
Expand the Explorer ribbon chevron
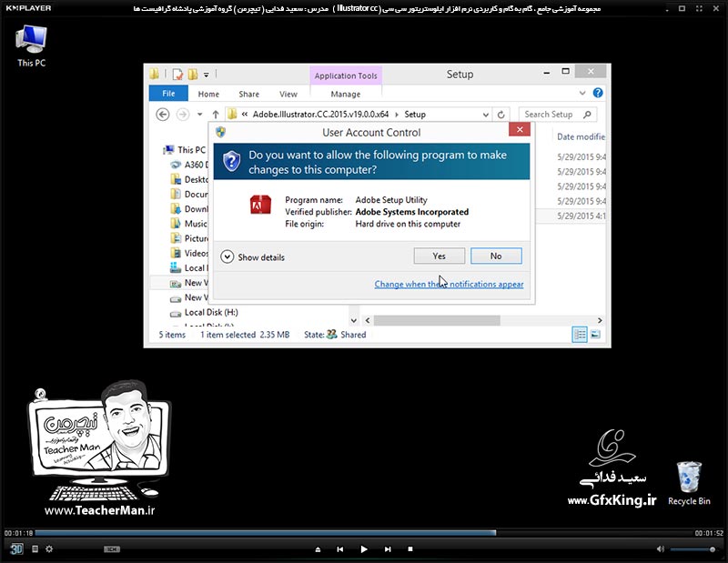tap(582, 93)
